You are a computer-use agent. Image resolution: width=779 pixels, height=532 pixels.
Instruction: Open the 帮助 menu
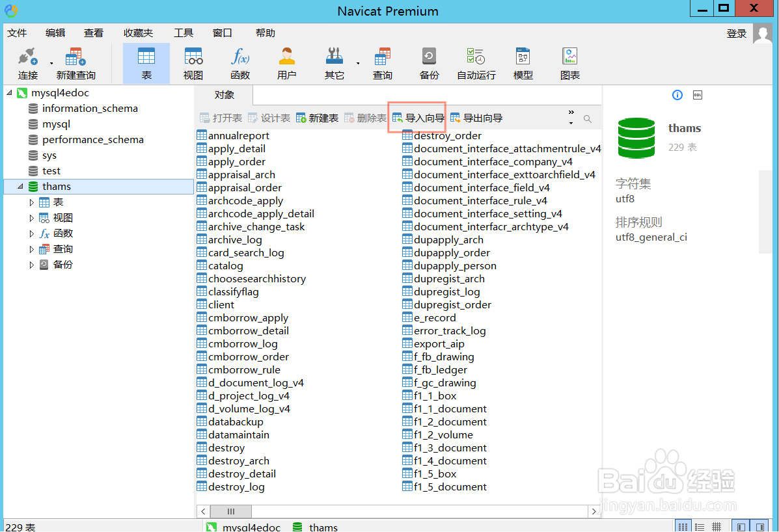(266, 33)
